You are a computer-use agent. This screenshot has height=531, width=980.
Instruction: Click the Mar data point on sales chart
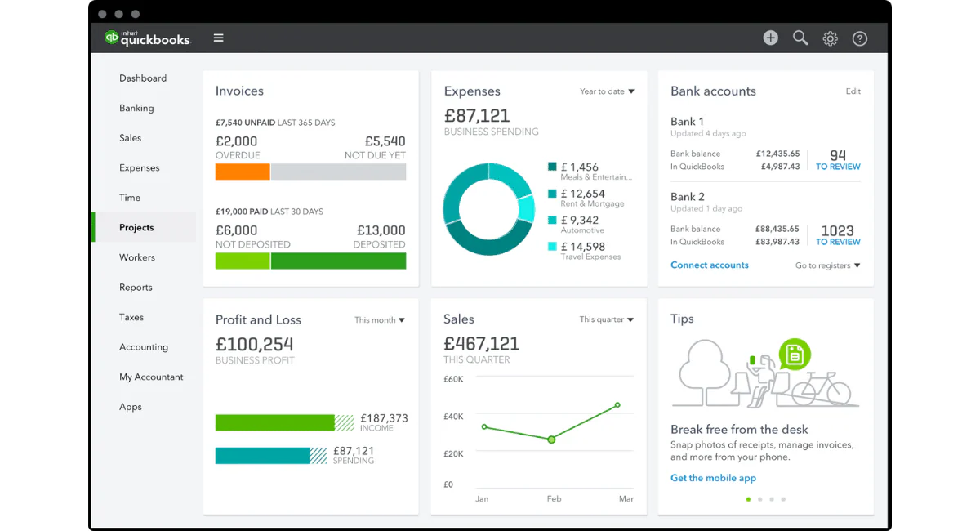[617, 404]
